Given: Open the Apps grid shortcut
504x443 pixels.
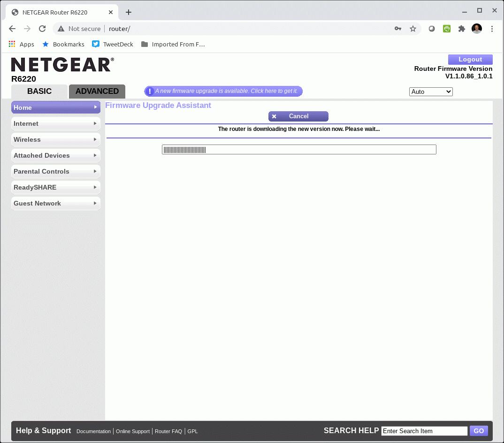Looking at the screenshot, I should tap(21, 44).
